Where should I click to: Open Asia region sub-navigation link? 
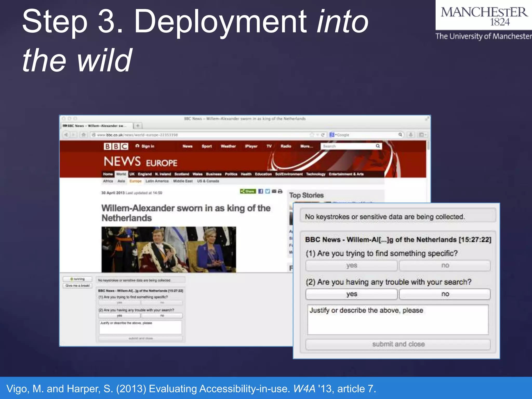pos(121,181)
